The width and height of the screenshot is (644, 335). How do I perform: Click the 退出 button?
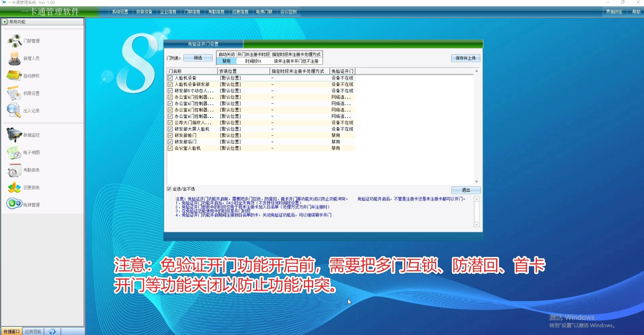[466, 190]
